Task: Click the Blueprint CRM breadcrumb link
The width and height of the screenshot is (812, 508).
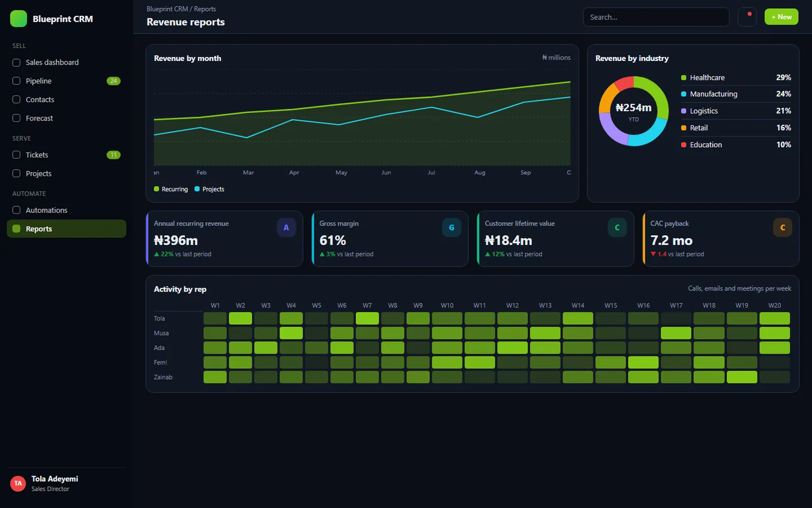Action: [167, 9]
